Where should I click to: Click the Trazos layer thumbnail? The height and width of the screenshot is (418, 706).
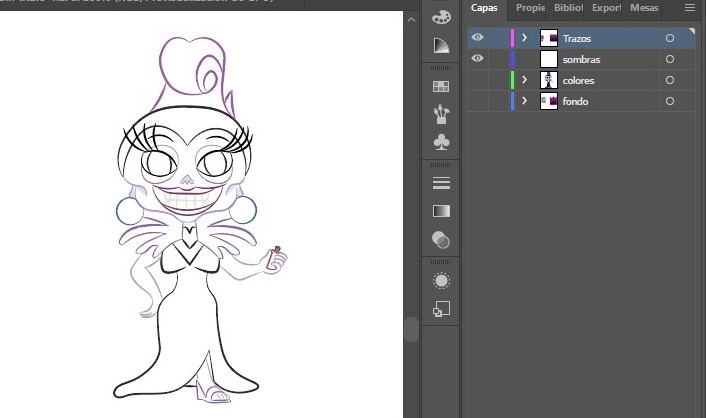[548, 38]
